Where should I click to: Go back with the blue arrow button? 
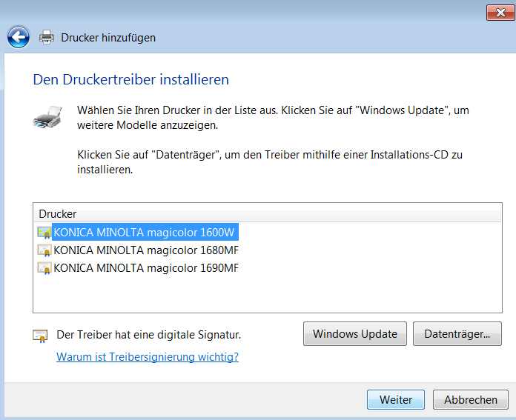pos(18,37)
